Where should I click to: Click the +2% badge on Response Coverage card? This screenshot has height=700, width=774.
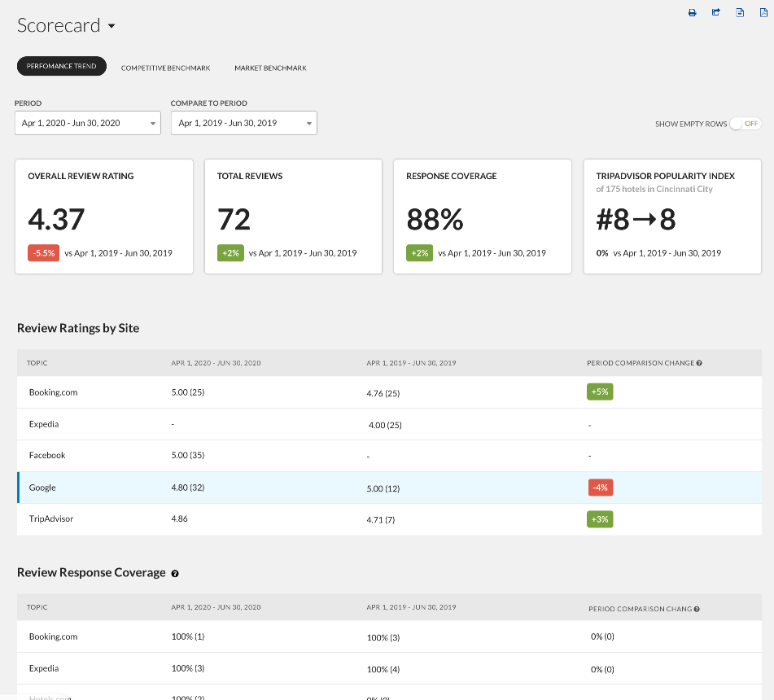point(420,253)
